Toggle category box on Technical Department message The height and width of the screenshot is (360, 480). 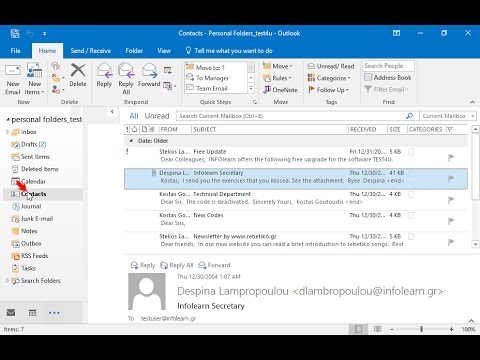pos(411,194)
